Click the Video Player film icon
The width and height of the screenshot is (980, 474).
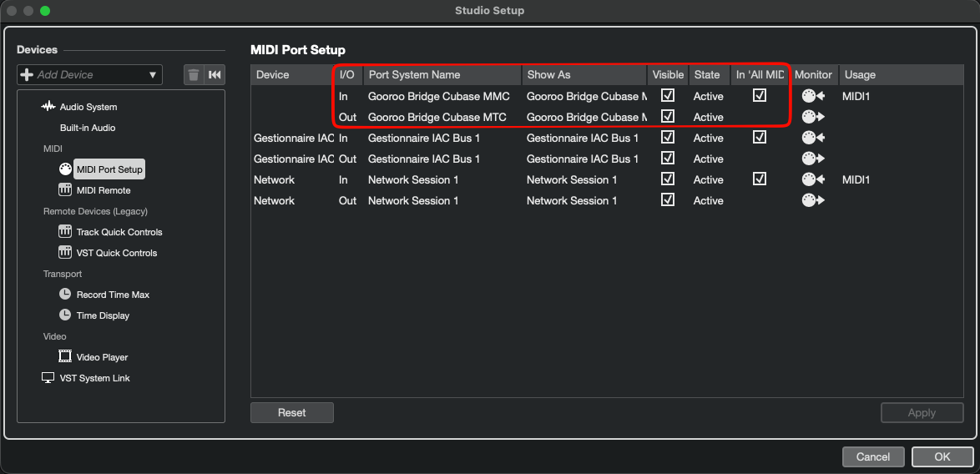coord(65,356)
